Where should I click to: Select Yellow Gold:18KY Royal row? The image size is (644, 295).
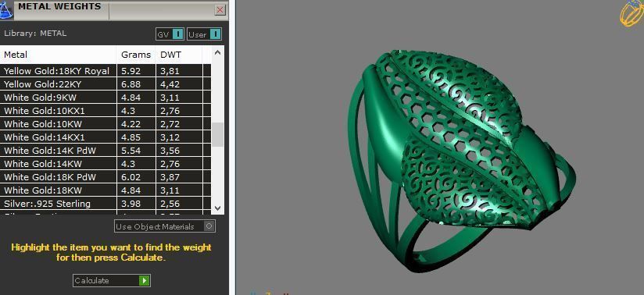106,71
